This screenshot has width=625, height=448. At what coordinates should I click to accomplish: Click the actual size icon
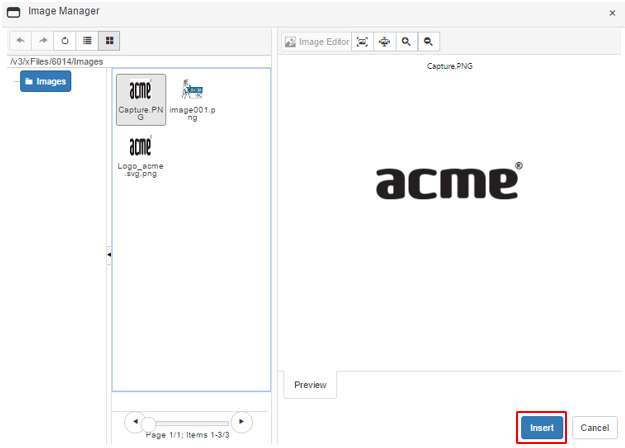(x=384, y=42)
